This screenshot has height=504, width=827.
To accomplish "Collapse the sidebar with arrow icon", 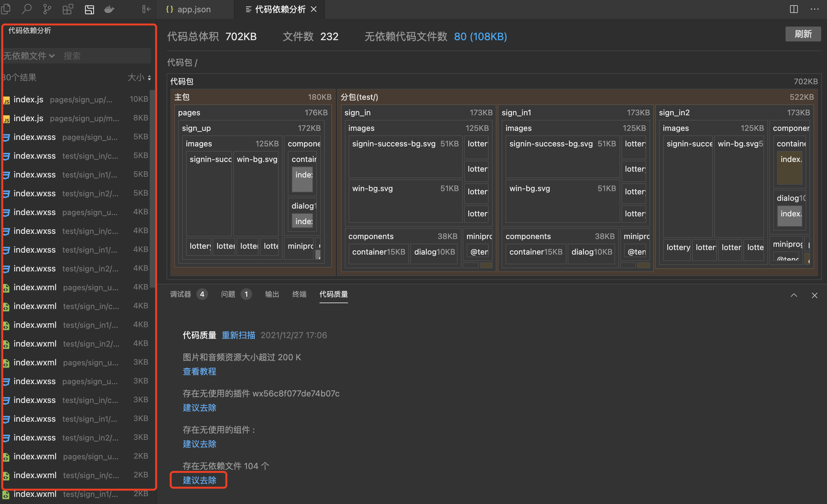I will (146, 9).
